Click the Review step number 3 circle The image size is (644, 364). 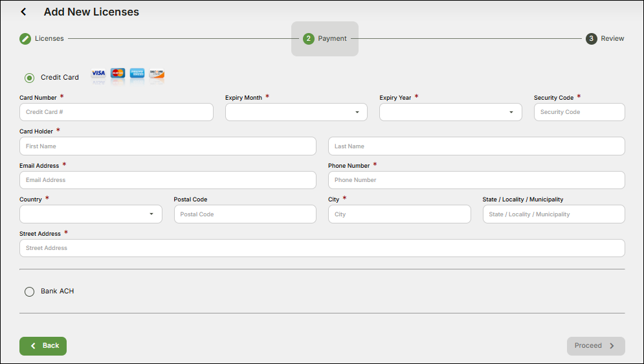pos(592,39)
